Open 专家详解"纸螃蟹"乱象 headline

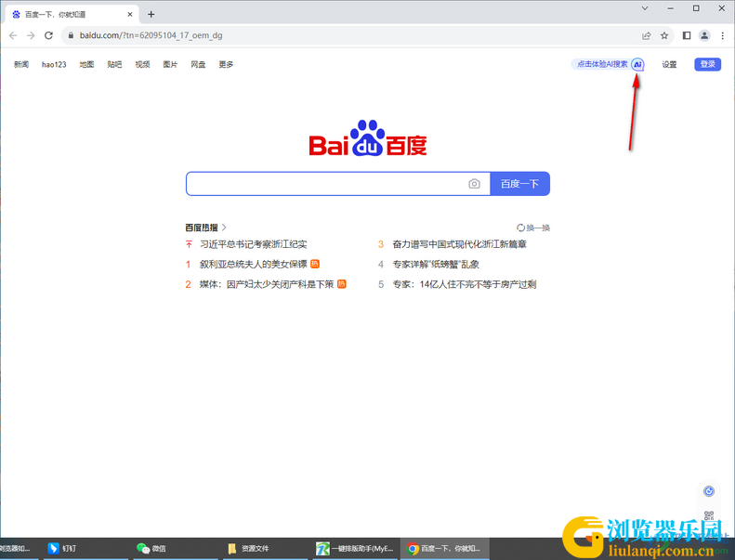click(x=436, y=265)
